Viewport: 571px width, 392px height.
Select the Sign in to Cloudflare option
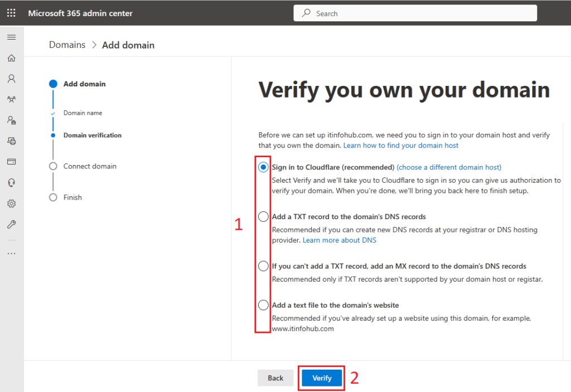click(x=263, y=166)
